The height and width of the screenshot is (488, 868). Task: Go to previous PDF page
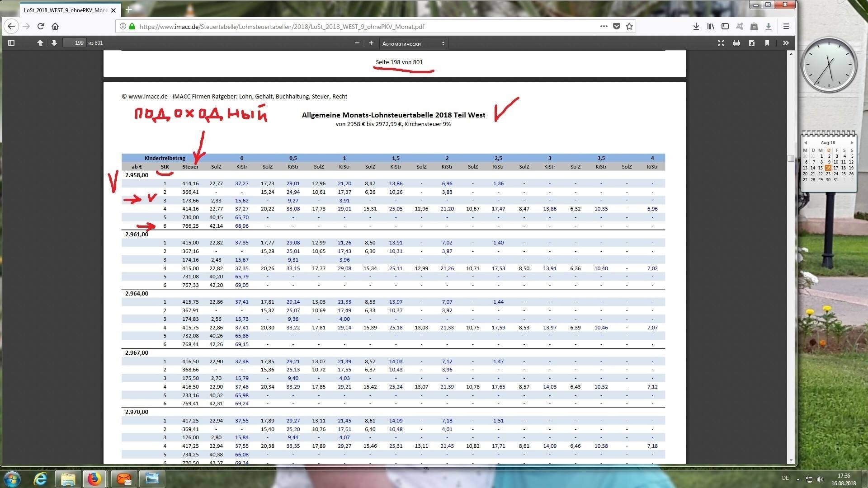40,43
